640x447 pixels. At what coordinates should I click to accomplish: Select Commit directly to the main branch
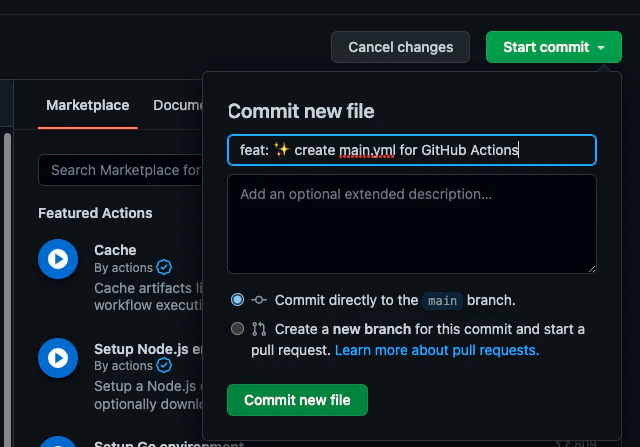coord(237,300)
